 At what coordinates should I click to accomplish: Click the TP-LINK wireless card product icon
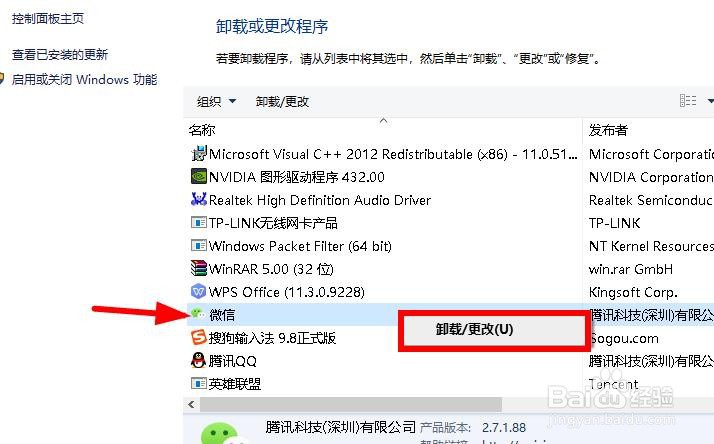(x=199, y=222)
